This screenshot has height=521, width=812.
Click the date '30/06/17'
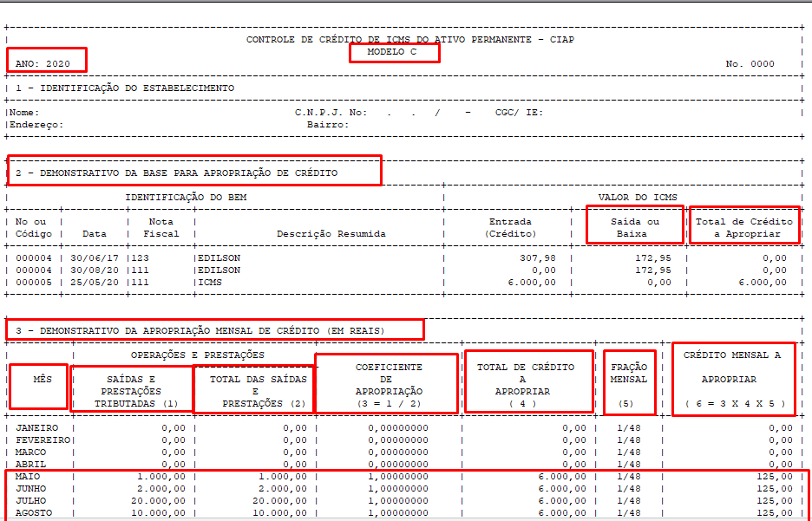95,258
